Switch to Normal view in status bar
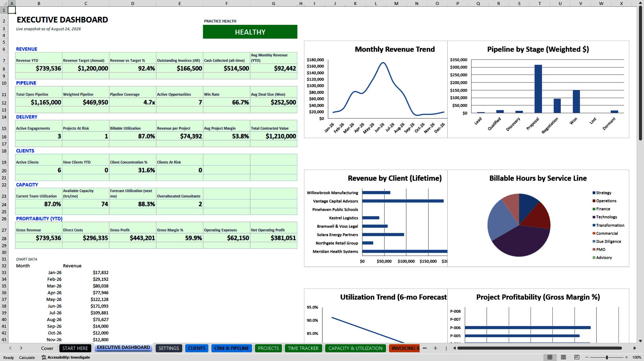 click(550, 357)
